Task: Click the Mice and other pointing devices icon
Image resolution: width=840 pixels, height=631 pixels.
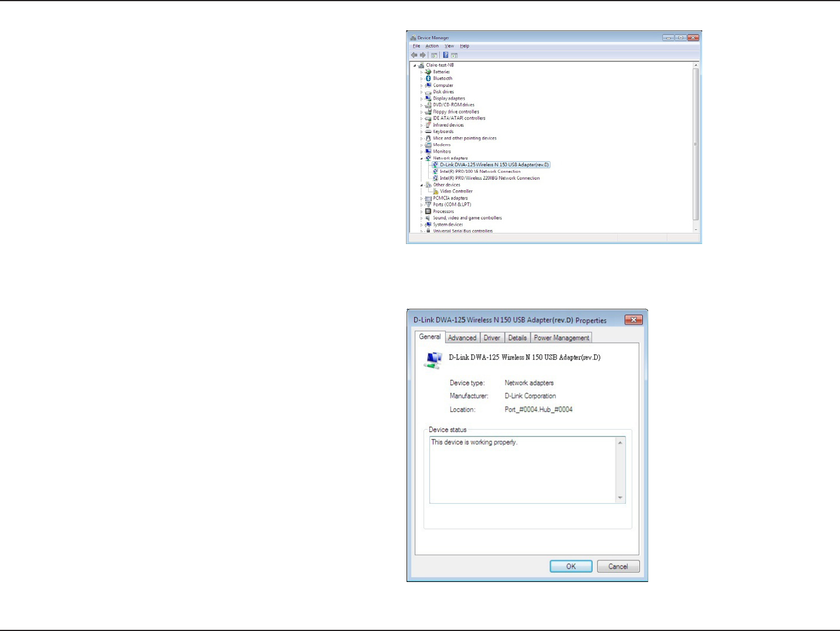Action: (428, 138)
